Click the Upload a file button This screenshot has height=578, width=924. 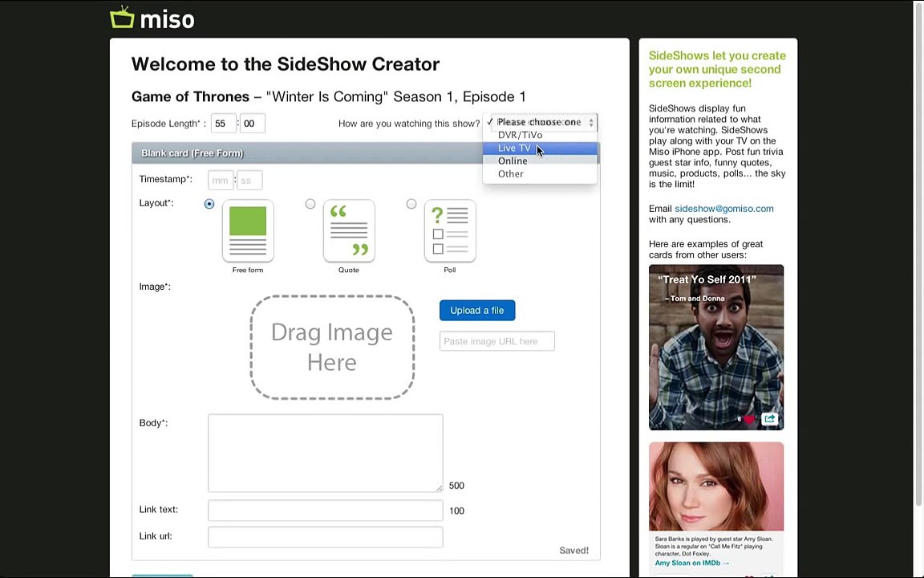point(477,310)
